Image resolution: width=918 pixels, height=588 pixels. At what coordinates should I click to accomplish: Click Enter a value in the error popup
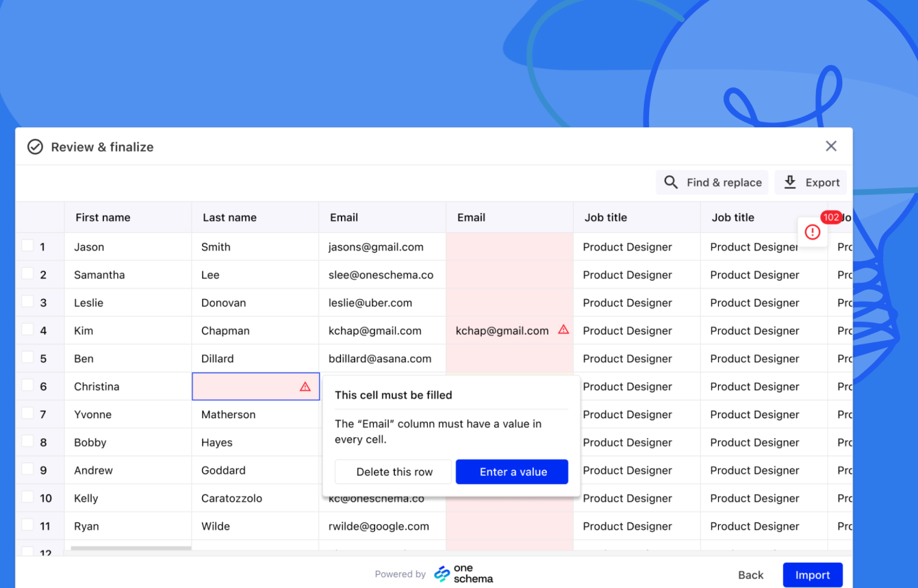[x=511, y=472]
